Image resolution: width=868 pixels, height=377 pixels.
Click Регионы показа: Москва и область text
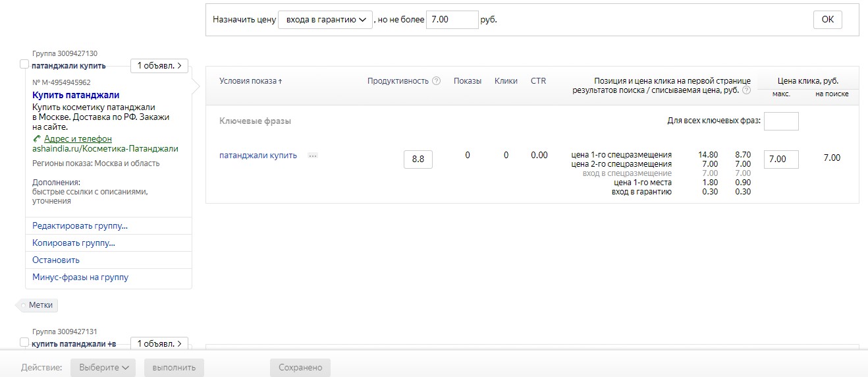coord(95,163)
